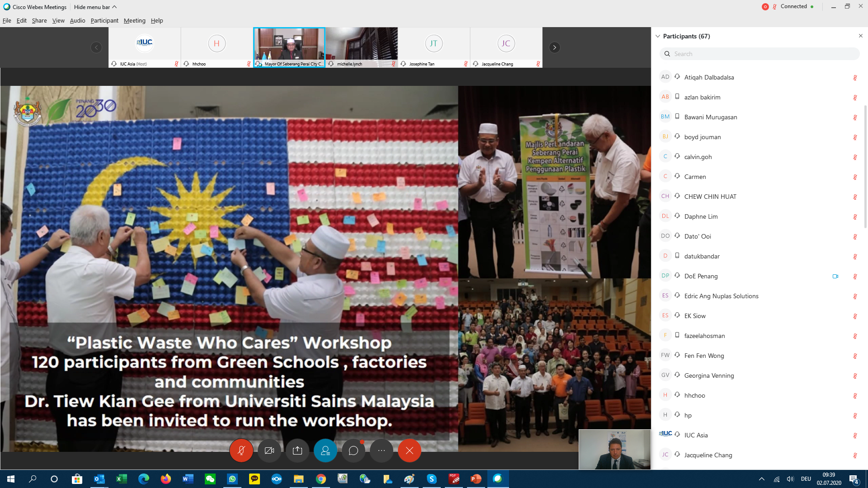
Task: Open the Meeting menu
Action: pos(134,20)
